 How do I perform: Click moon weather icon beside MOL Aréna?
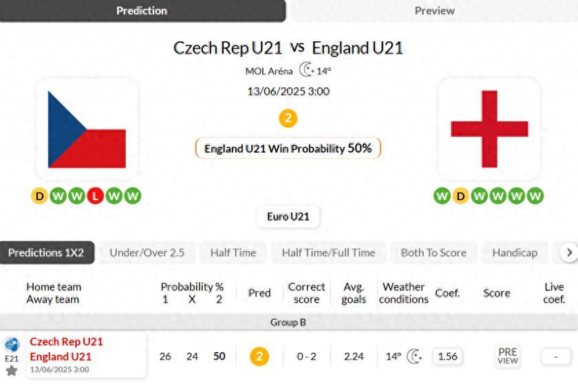click(306, 70)
